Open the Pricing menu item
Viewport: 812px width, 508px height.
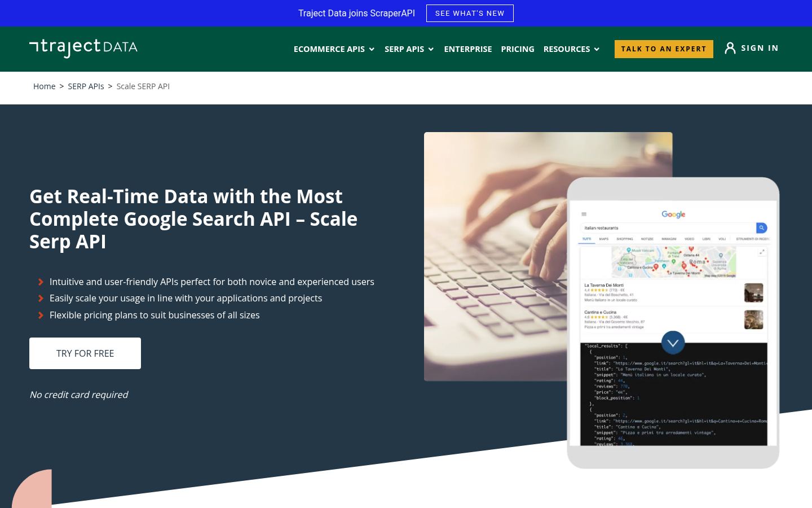click(x=518, y=49)
